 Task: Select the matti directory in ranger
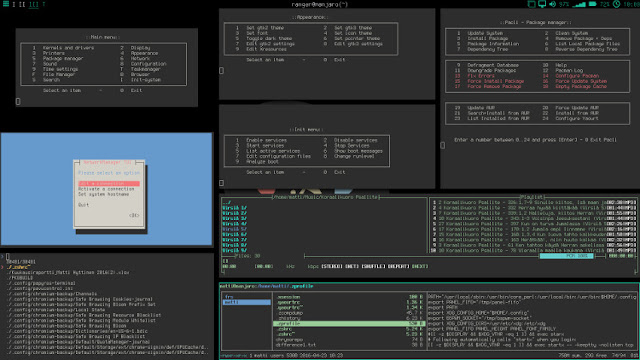pyautogui.click(x=247, y=302)
